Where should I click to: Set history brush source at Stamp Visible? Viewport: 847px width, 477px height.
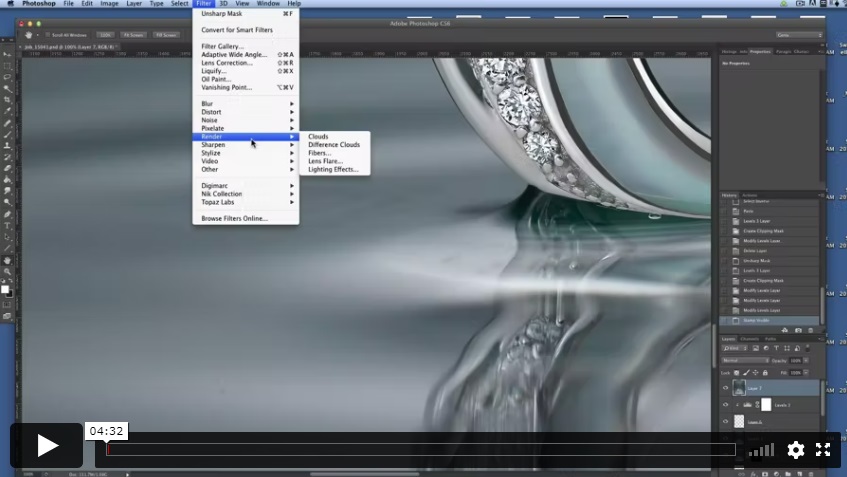click(725, 320)
